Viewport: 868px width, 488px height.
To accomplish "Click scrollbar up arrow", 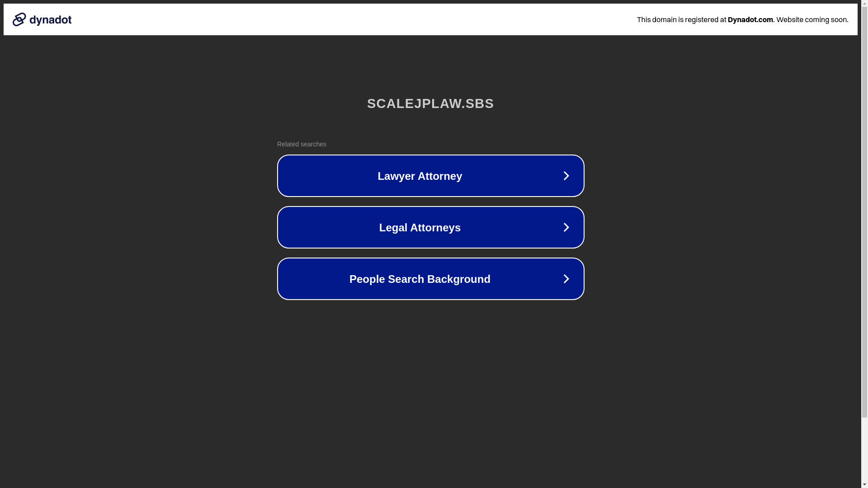I will pyautogui.click(x=864, y=4).
